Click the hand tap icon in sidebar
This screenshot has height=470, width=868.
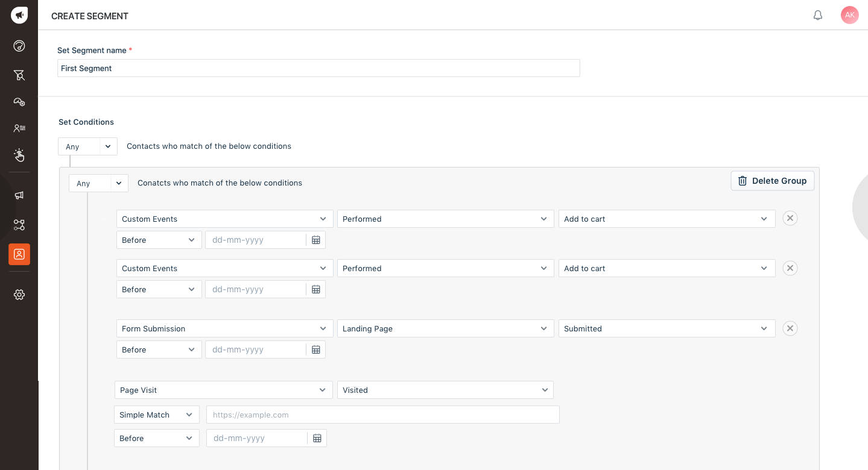(x=19, y=155)
